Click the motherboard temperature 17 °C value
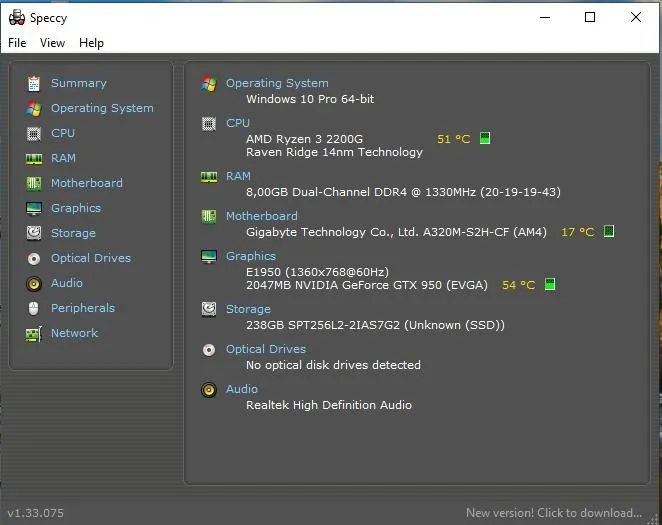 point(578,232)
